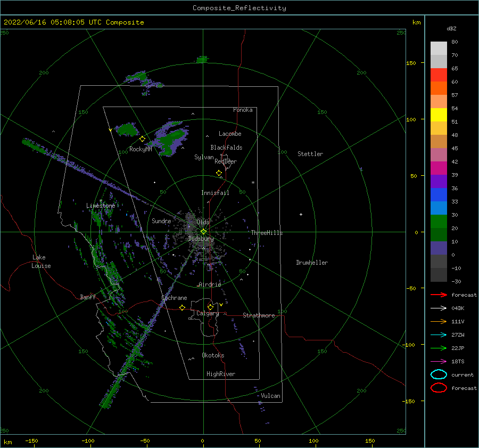The image size is (479, 448).
Task: Click the echo cluster at top near 150 km ring
Action: pyautogui.click(x=202, y=59)
